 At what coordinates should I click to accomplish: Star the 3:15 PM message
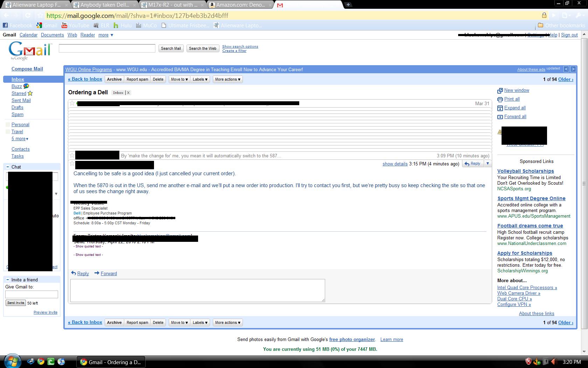[x=72, y=163]
